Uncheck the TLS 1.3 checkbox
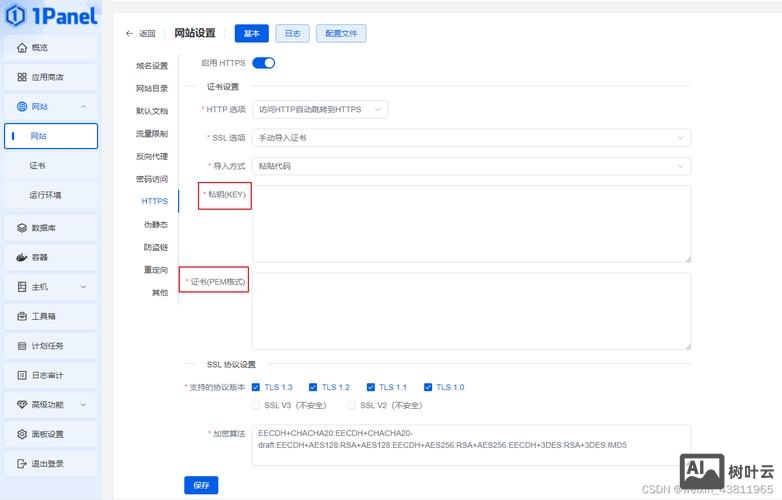This screenshot has height=500, width=782. tap(256, 387)
